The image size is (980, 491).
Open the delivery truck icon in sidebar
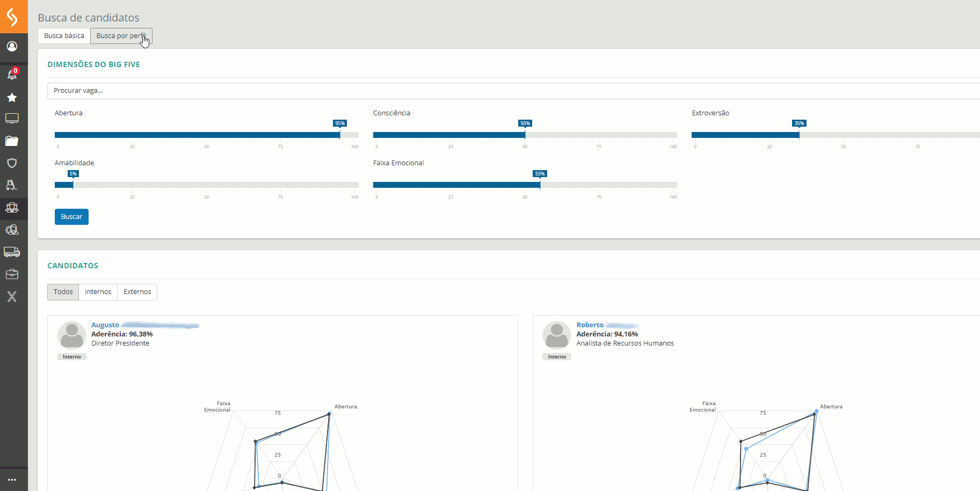tap(12, 252)
